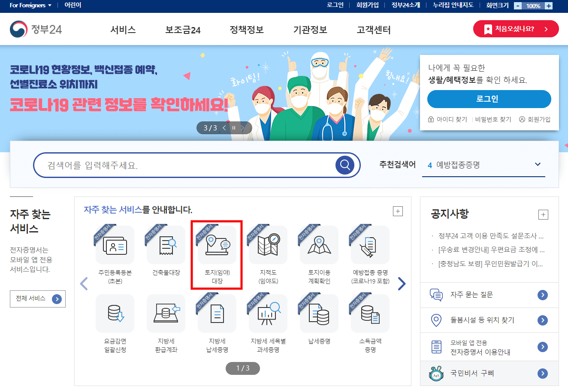Click the red 처음오셨나요? button

(516, 29)
